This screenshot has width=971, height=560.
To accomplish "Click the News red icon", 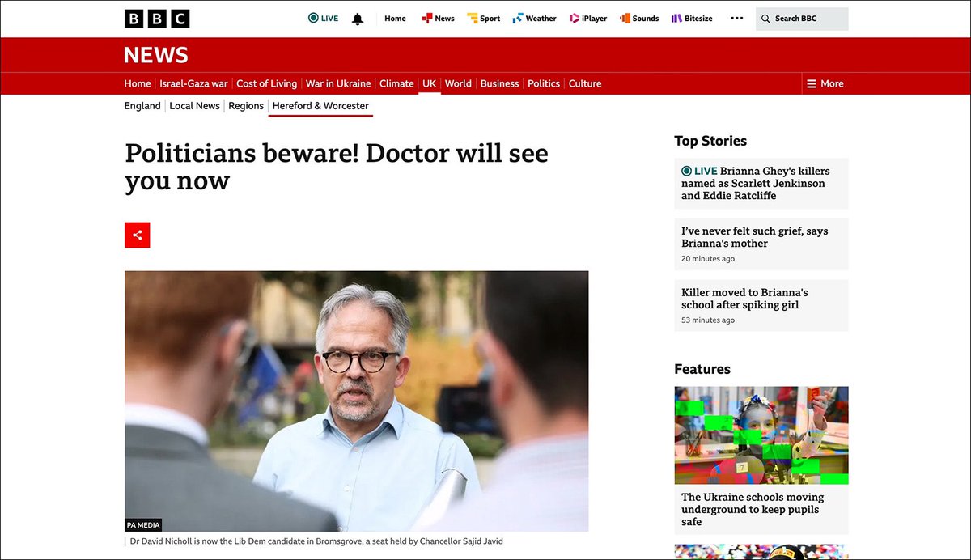I will (x=427, y=19).
